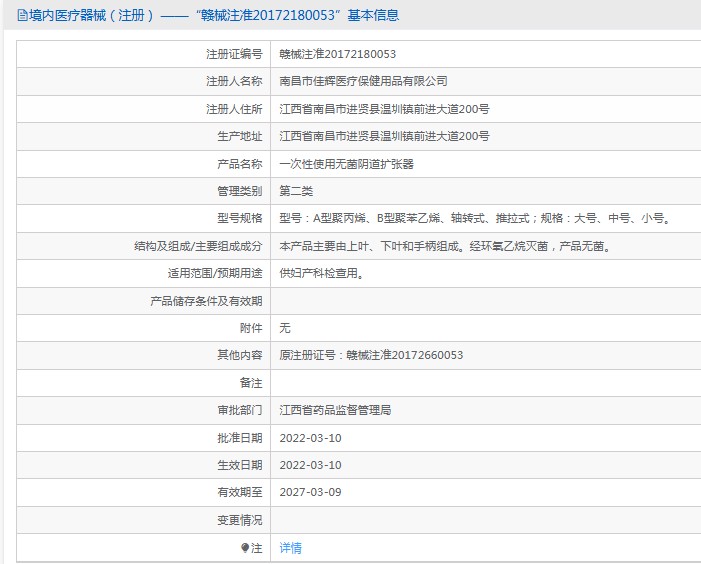Open the 详情 link in the 注 row
Viewport: 701px width, 564px height.
290,548
